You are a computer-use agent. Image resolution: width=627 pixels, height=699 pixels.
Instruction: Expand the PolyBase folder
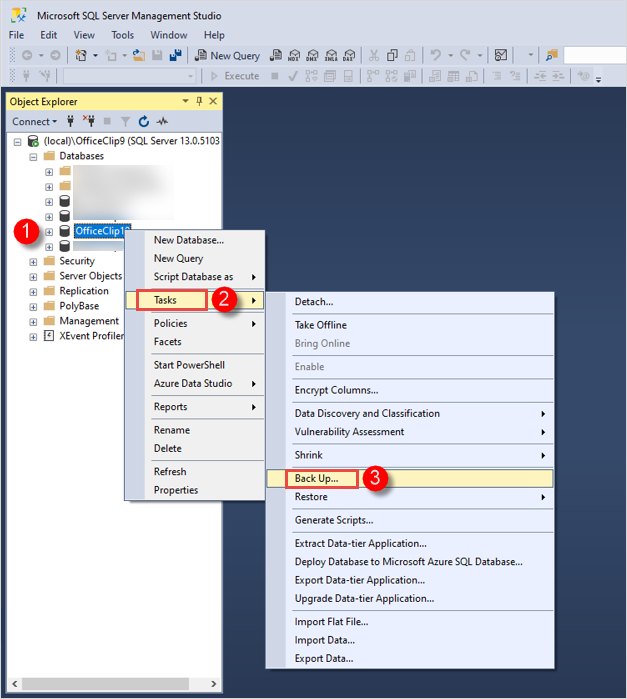(33, 307)
